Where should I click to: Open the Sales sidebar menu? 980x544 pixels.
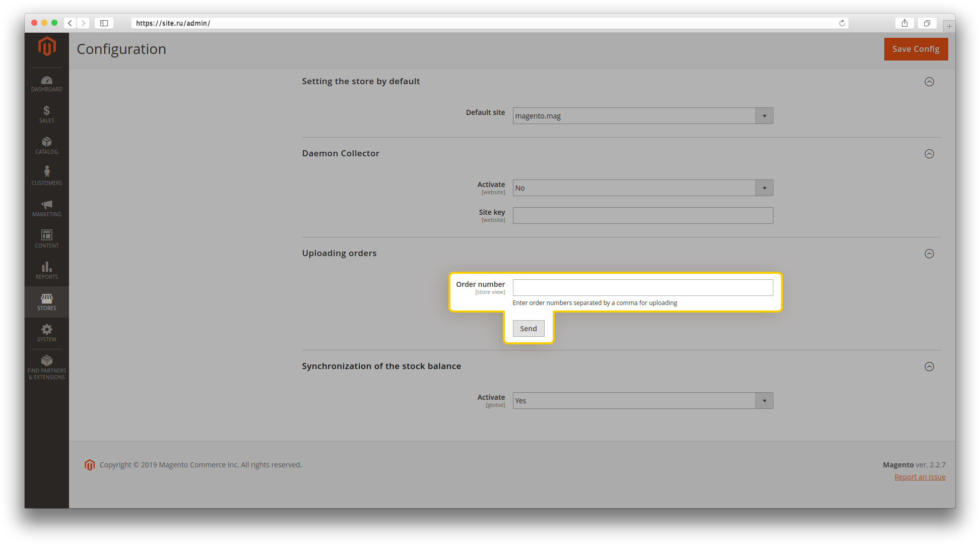(47, 114)
